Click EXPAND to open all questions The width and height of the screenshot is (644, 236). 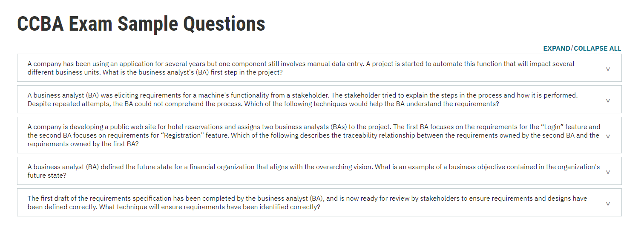click(556, 49)
